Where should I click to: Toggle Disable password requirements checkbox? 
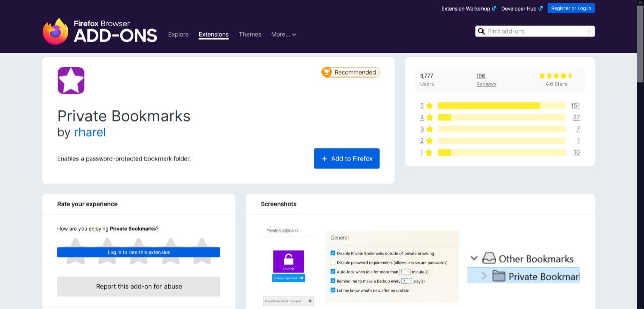333,262
